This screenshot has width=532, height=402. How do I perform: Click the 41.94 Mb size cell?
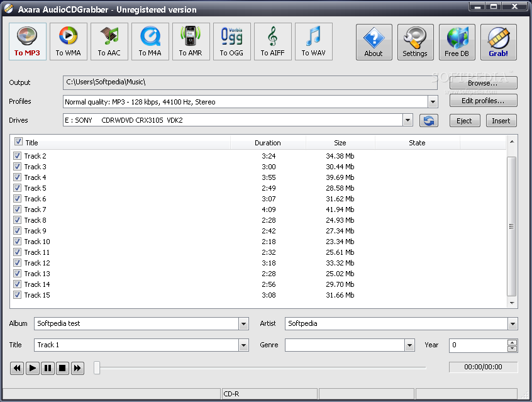340,209
